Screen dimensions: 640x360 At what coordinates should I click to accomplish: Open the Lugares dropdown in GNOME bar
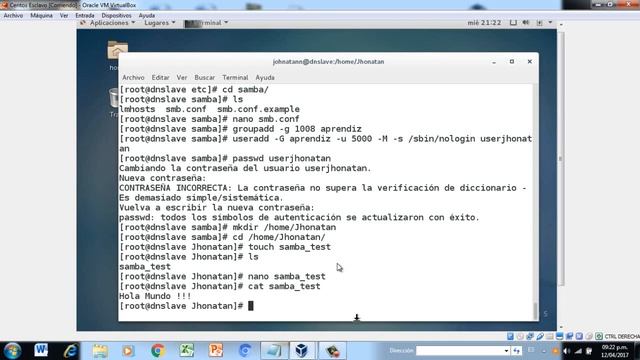pos(160,23)
